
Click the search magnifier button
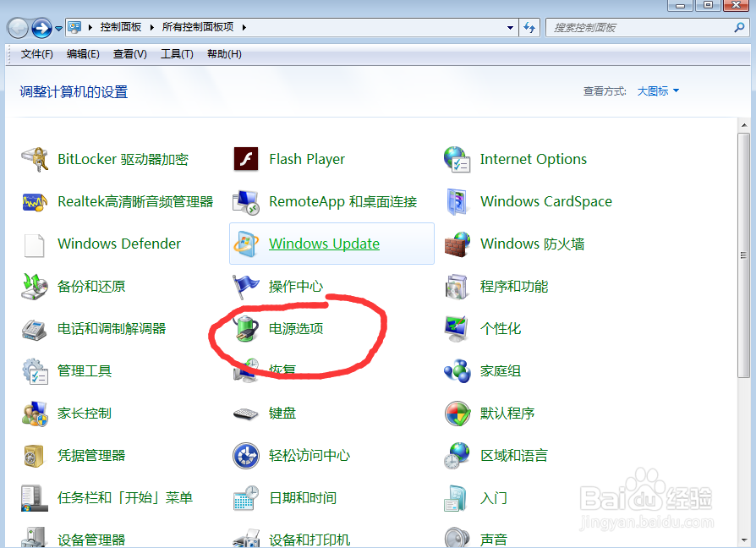(739, 28)
